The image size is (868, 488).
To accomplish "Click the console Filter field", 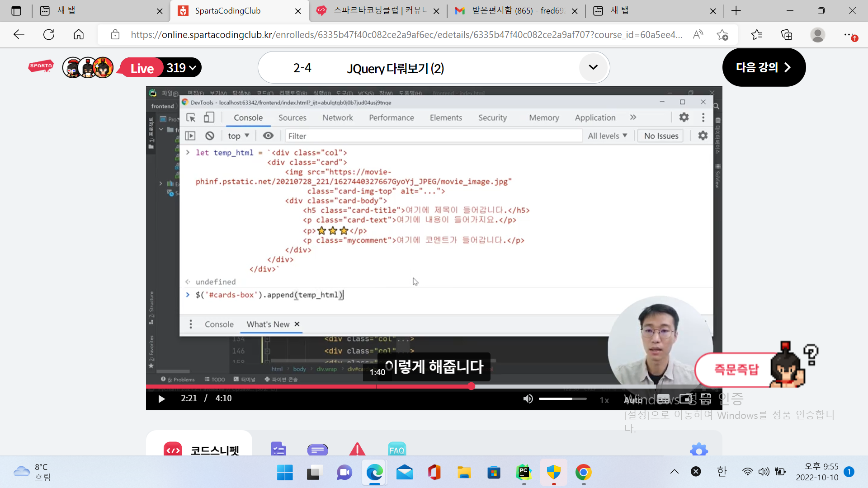I will (433, 136).
